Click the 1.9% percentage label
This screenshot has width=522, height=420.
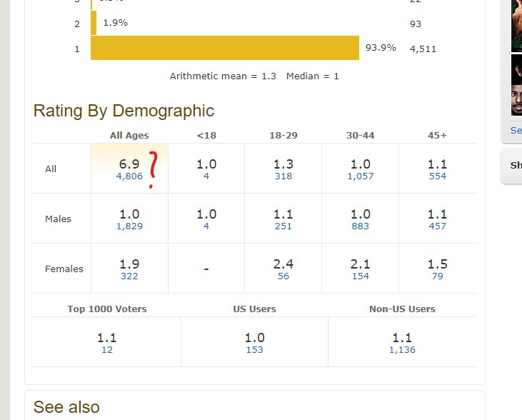[x=116, y=23]
